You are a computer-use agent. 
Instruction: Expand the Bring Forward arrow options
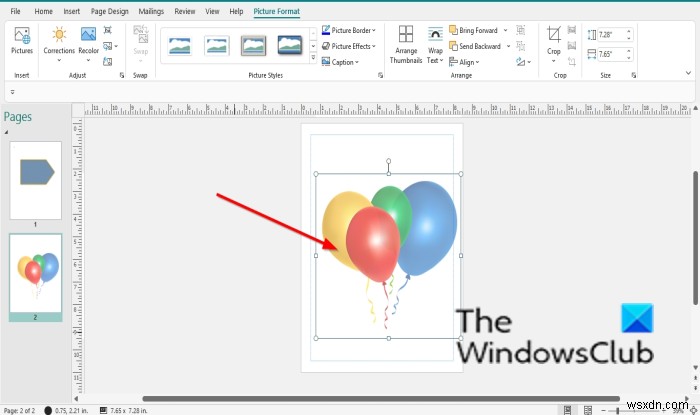[x=505, y=30]
